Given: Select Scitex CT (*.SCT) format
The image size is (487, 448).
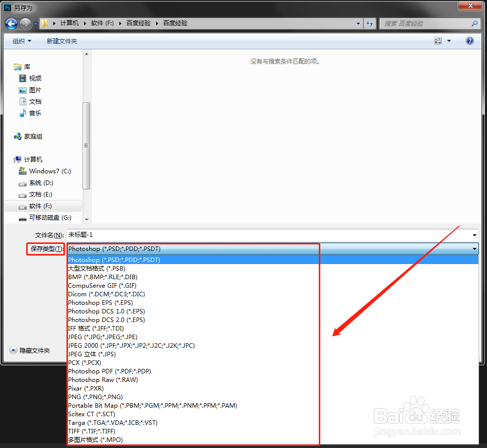Looking at the screenshot, I should coord(272,414).
